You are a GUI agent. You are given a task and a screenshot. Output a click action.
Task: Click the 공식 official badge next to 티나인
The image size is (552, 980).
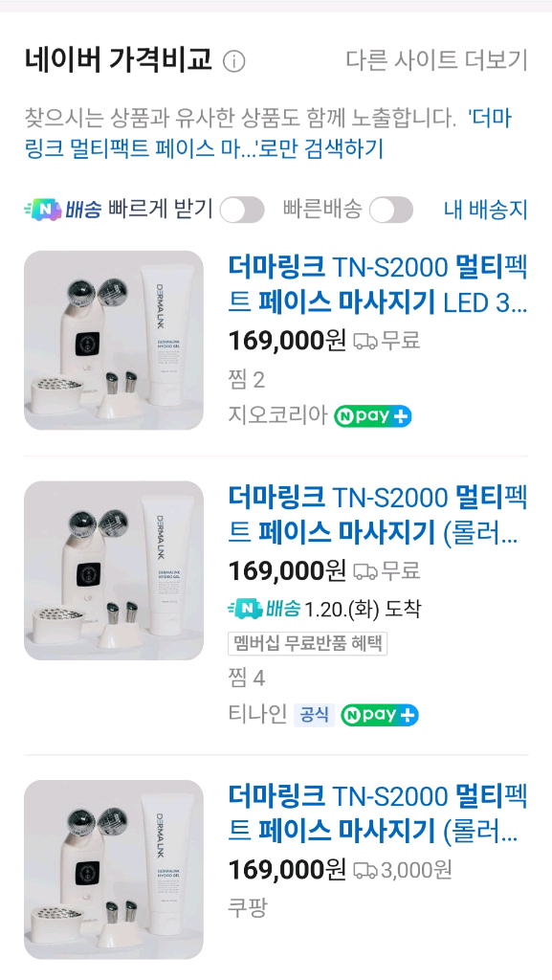click(316, 715)
